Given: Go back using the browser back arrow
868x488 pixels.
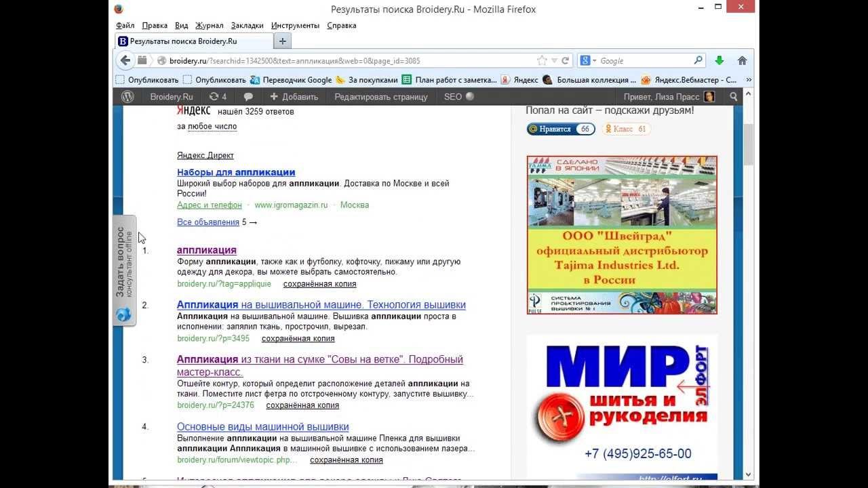Looking at the screenshot, I should [x=125, y=60].
